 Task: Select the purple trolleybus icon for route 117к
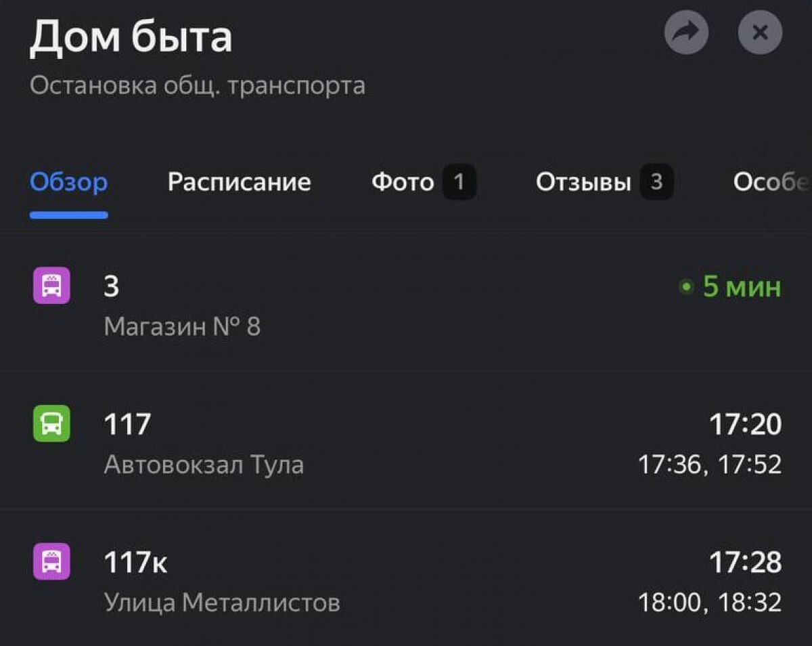coord(51,562)
